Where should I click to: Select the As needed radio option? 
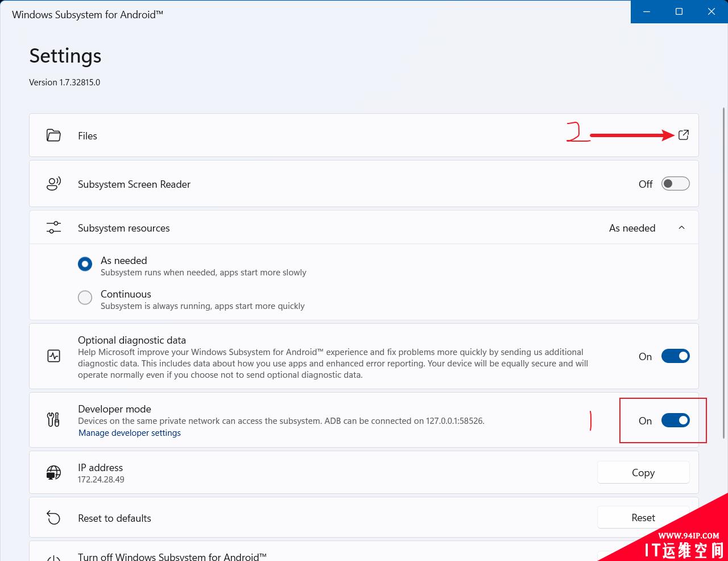tap(85, 264)
